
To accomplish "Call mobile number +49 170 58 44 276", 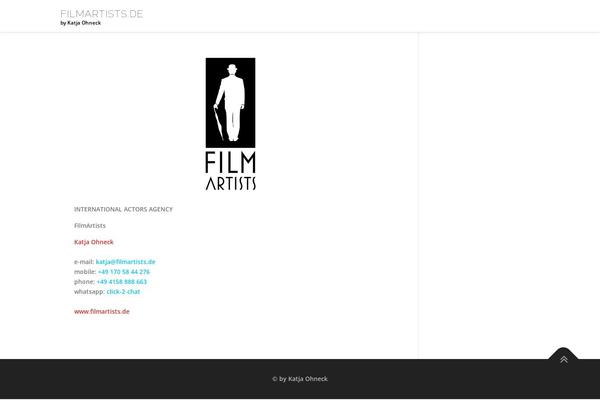I will [124, 272].
